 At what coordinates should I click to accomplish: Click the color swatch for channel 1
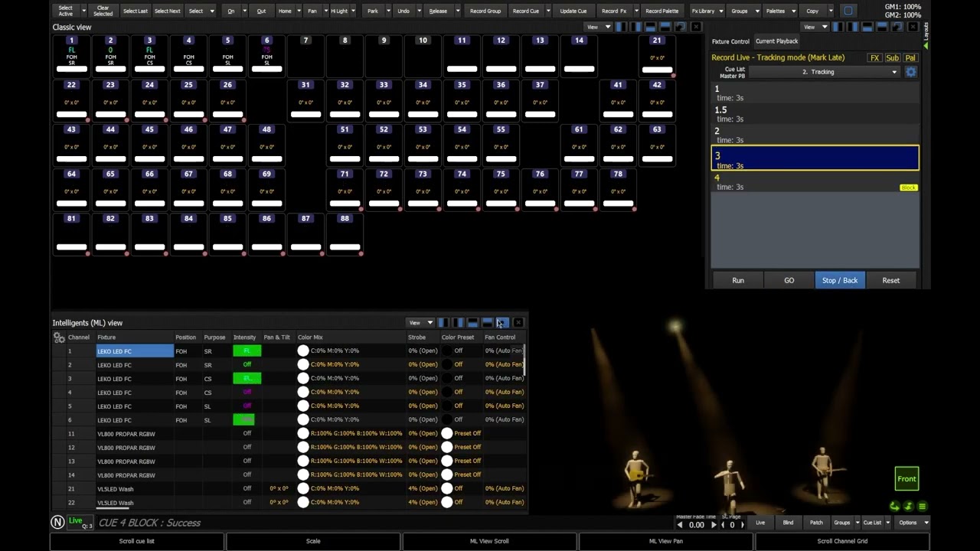point(303,350)
